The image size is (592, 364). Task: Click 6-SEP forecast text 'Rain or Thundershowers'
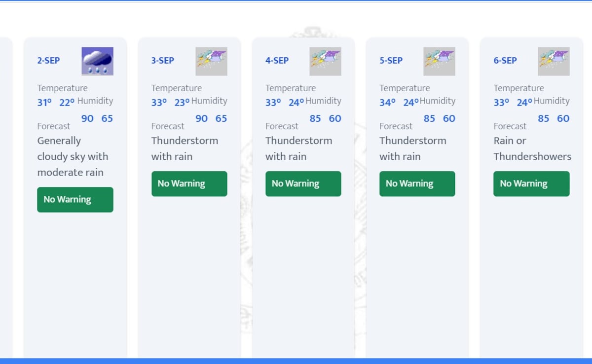[532, 148]
